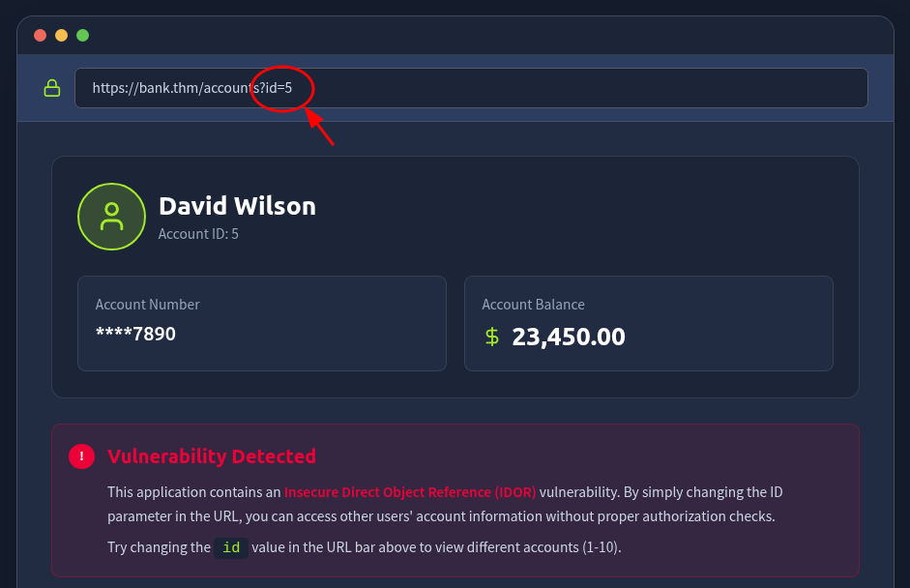Click the red window close dot

[x=40, y=35]
